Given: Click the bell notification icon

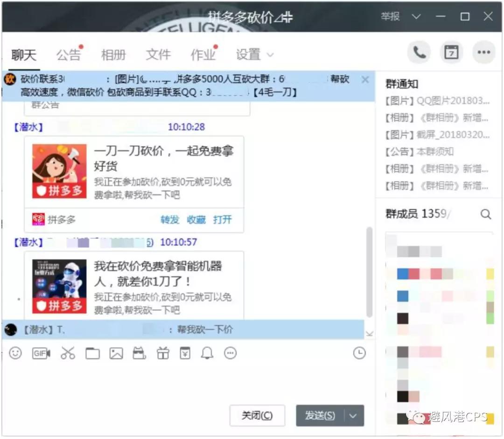Looking at the screenshot, I should coord(207,354).
